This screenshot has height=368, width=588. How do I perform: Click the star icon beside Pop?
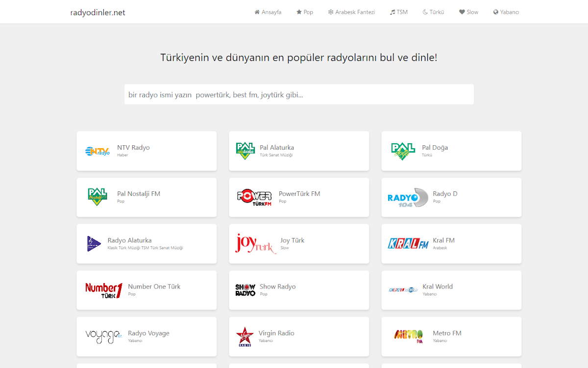pyautogui.click(x=299, y=12)
